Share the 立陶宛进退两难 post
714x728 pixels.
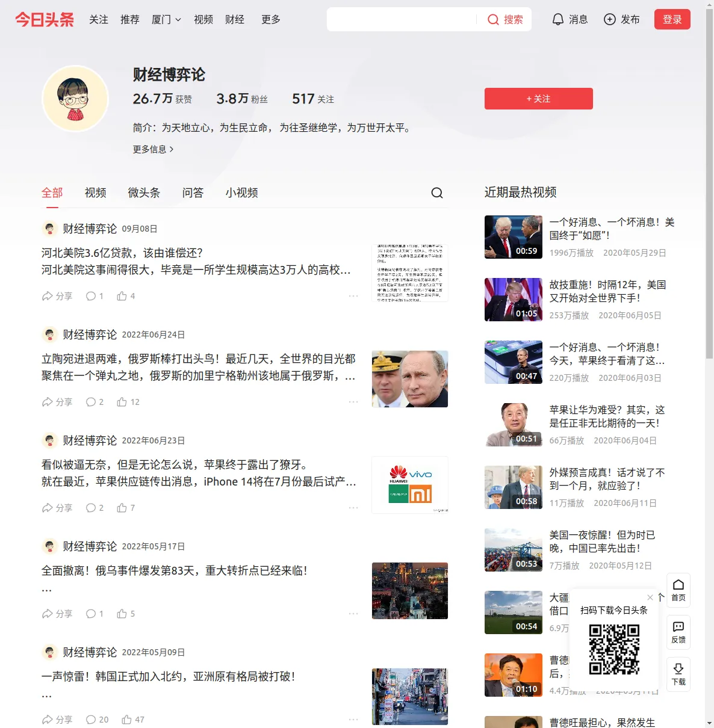[x=57, y=402]
